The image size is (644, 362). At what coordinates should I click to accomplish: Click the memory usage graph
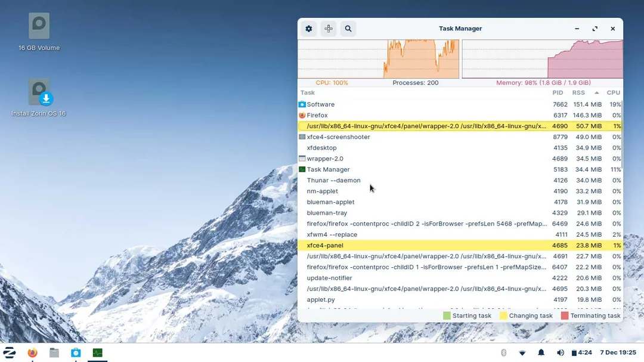(x=542, y=59)
